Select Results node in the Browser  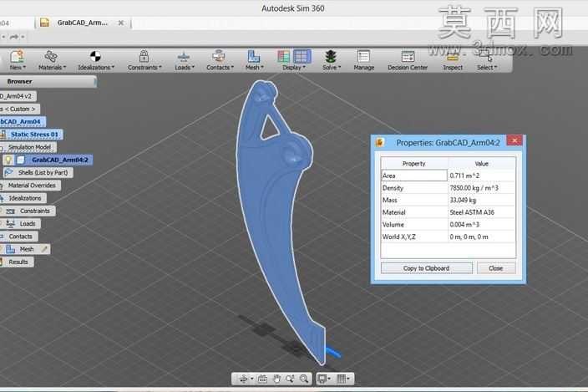18,262
